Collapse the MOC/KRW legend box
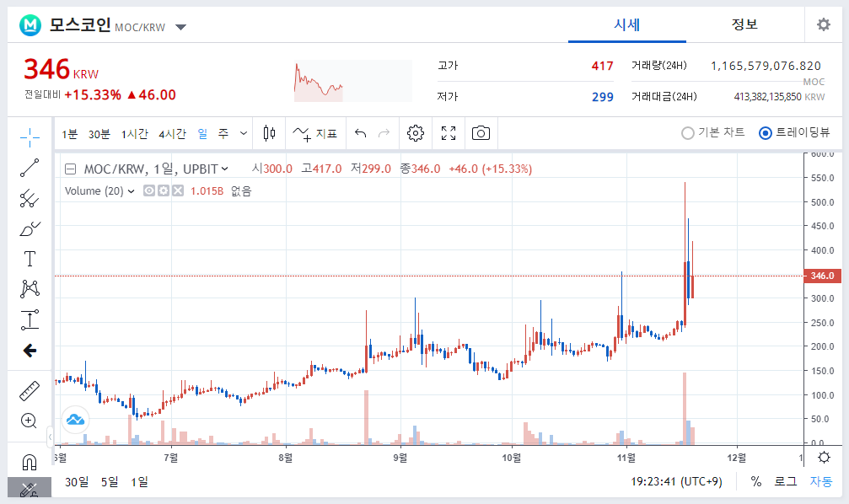 (x=70, y=169)
